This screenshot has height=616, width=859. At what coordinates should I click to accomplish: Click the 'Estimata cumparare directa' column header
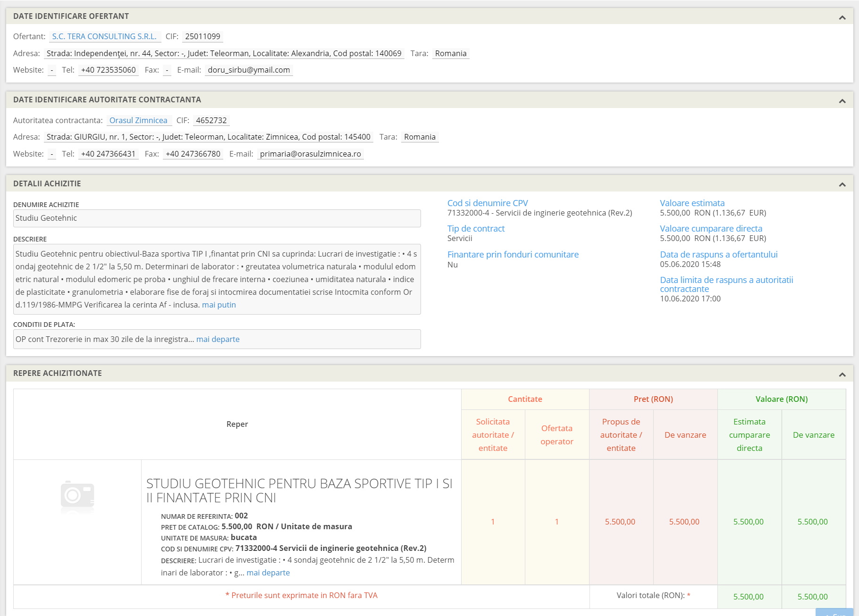coord(750,435)
